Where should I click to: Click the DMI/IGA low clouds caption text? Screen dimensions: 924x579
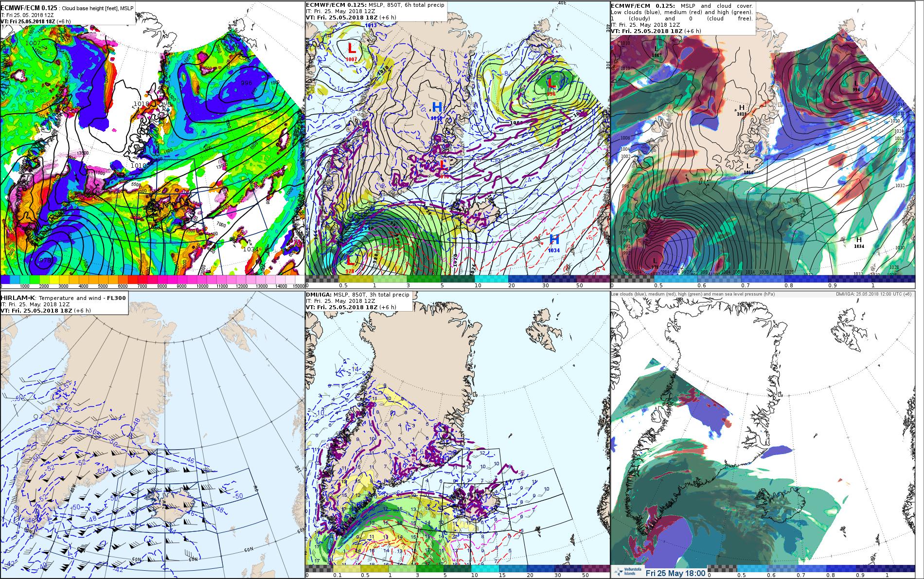pos(693,294)
